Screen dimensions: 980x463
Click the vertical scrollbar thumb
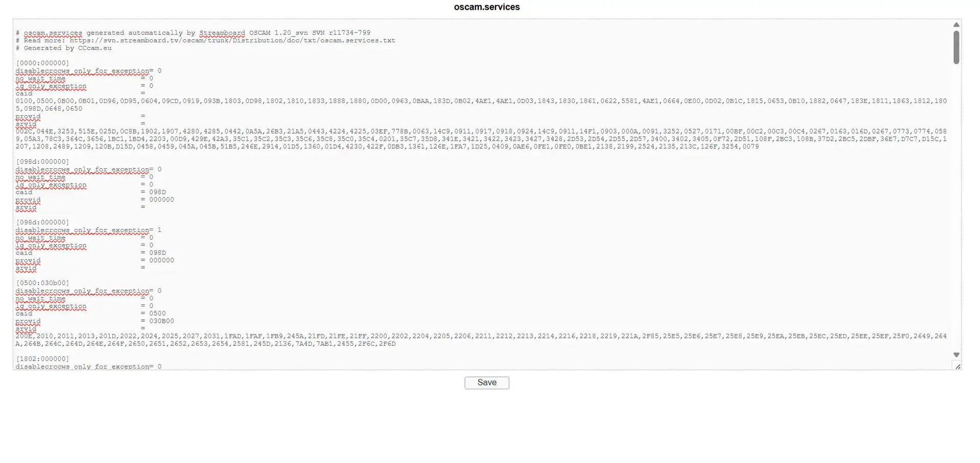[x=956, y=47]
